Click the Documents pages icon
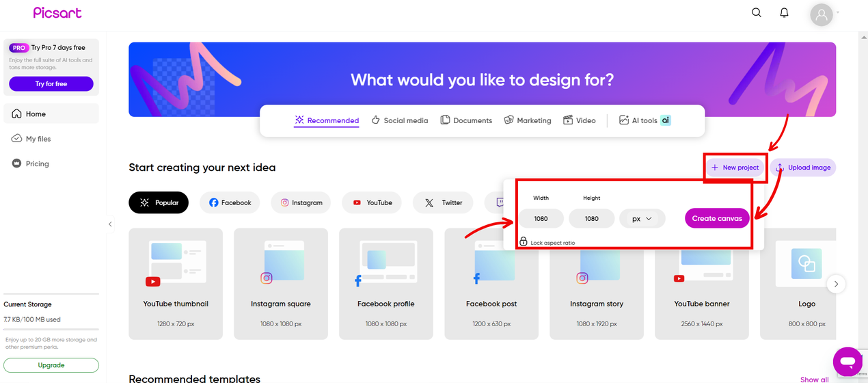Image resolution: width=868 pixels, height=383 pixels. coord(445,120)
